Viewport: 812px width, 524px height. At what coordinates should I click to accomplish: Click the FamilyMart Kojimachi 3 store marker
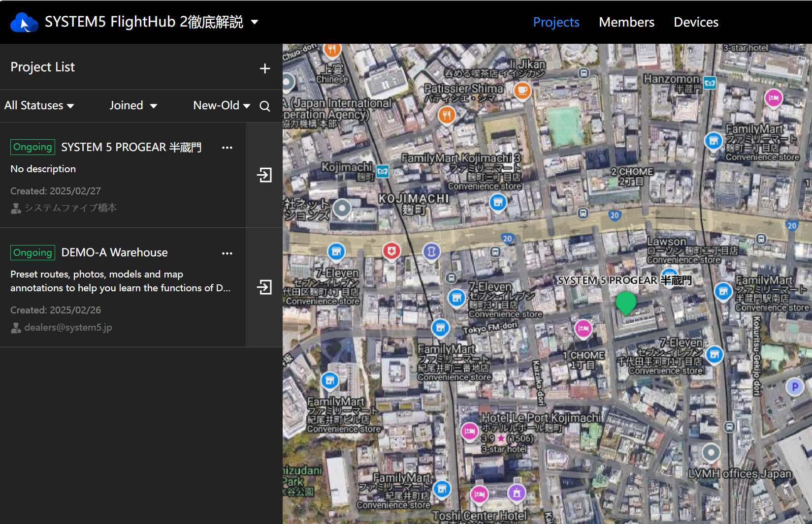(x=498, y=202)
